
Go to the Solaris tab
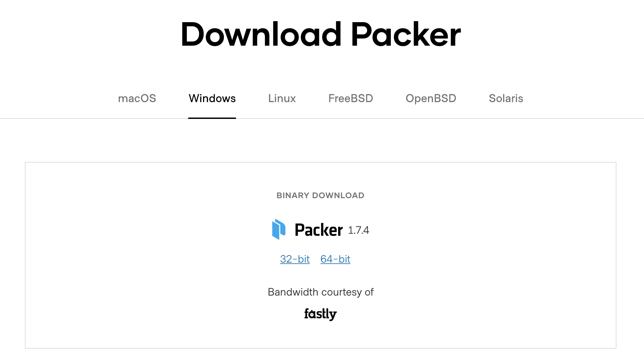506,98
